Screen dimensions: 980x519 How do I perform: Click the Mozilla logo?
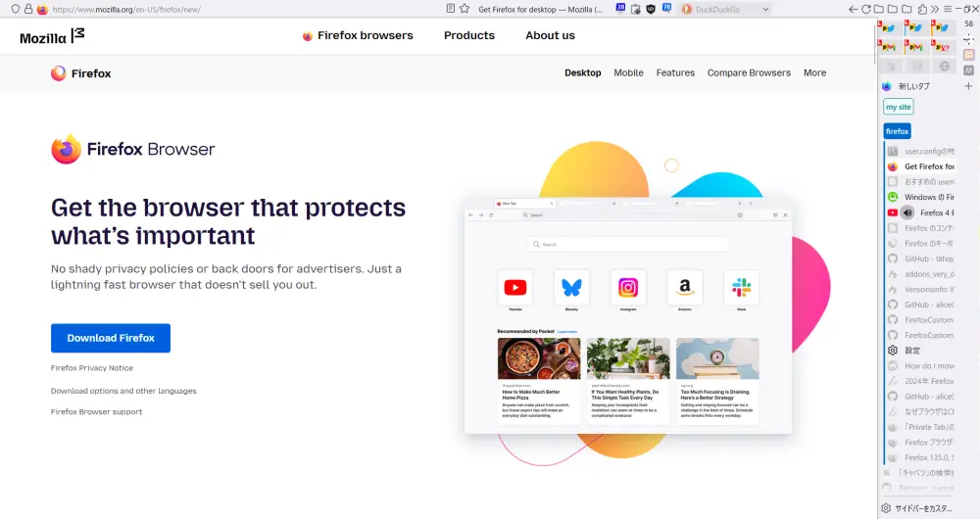(52, 36)
